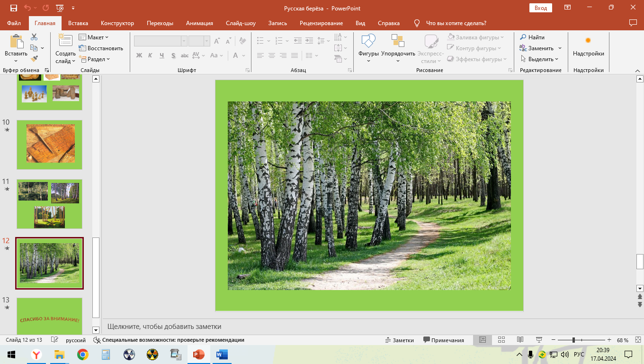644x364 pixels.
Task: Click the Cut scissors icon
Action: point(34,37)
